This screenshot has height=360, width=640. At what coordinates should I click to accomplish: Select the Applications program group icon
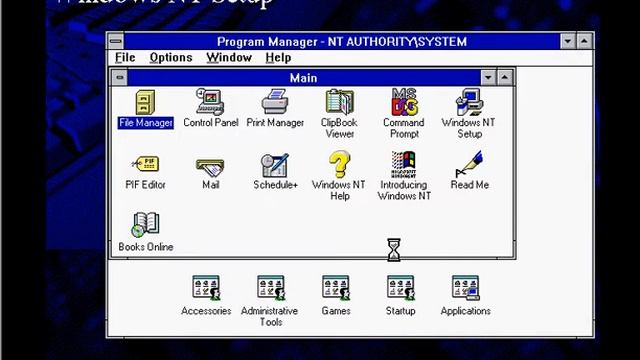pos(466,288)
